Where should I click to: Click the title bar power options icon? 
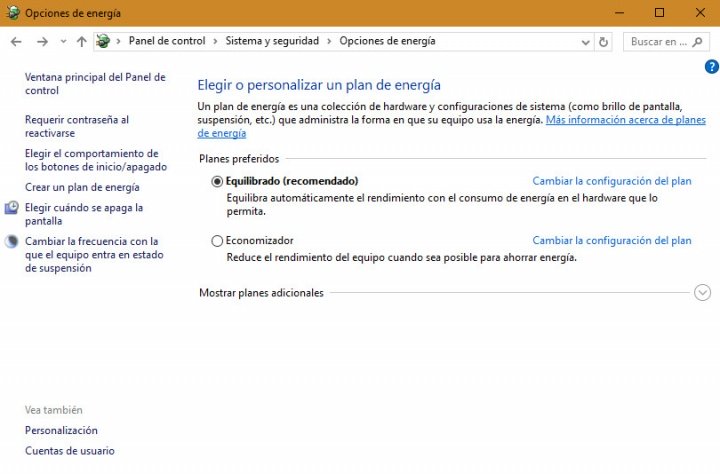coord(13,12)
